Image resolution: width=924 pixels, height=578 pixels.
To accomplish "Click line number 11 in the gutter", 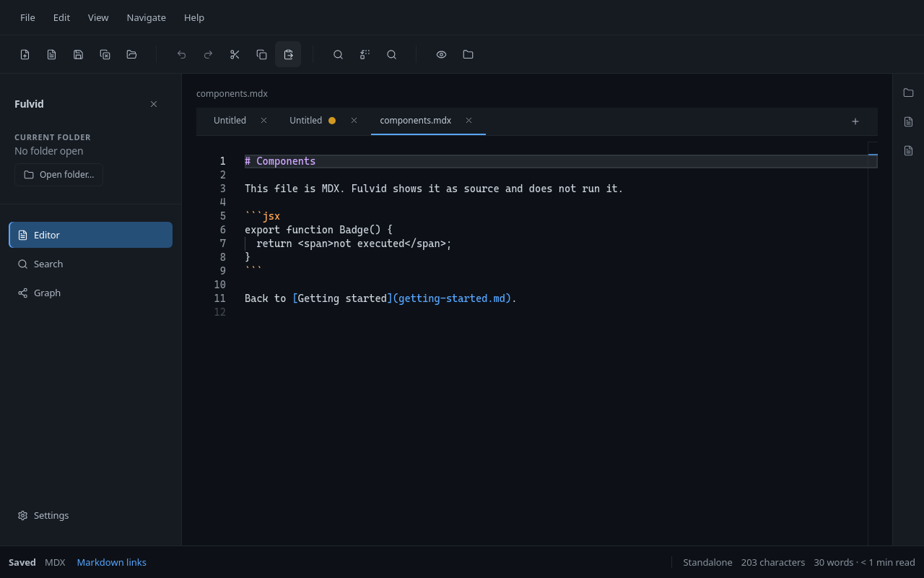I will point(219,298).
